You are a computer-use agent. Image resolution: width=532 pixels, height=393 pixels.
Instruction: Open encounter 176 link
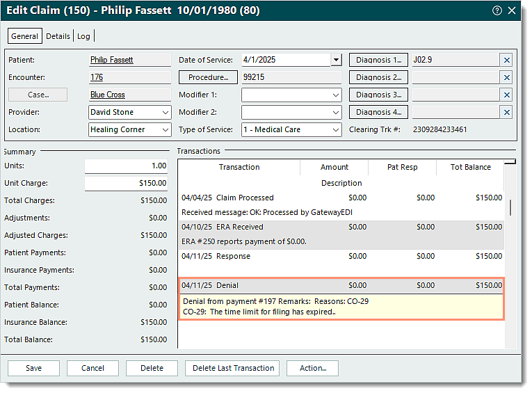[x=97, y=77]
